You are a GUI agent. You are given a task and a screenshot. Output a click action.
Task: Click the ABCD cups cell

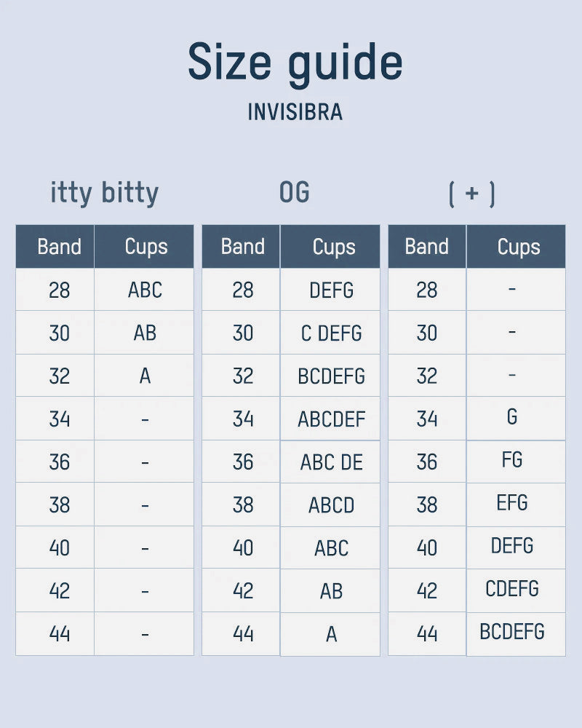(x=331, y=505)
